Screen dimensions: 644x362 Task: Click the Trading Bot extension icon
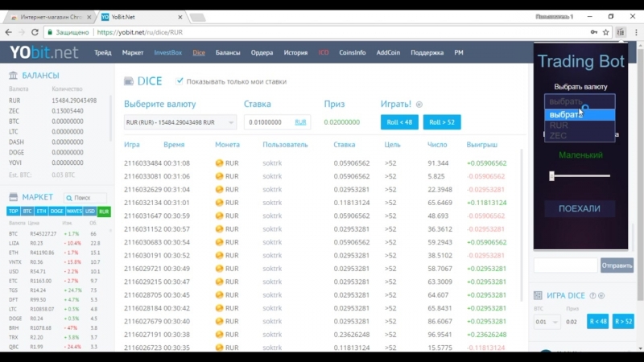click(621, 32)
